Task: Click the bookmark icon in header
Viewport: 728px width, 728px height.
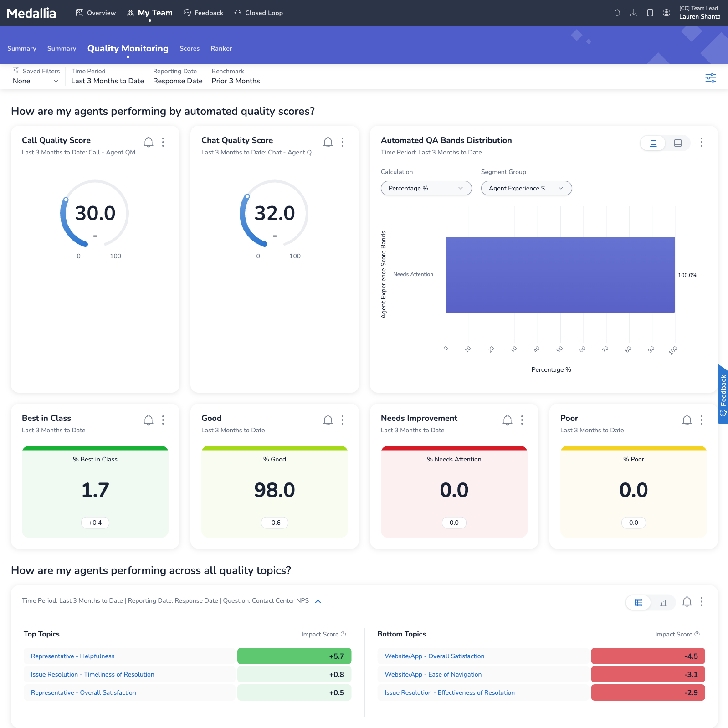Action: (x=650, y=13)
